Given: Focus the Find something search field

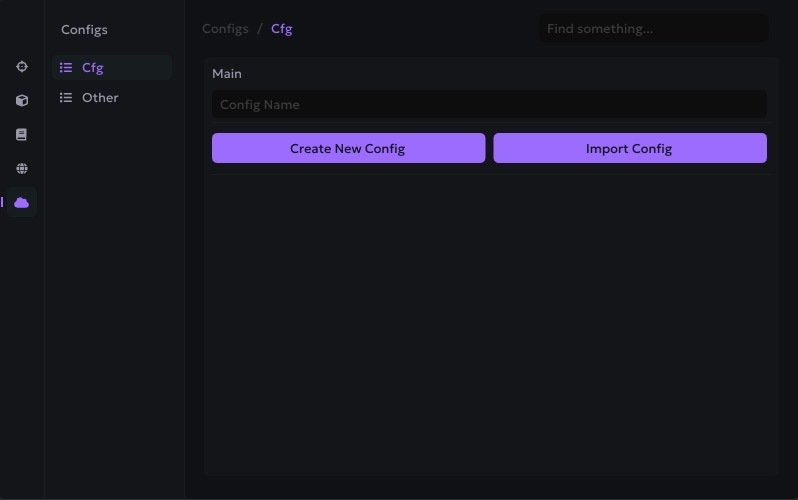Looking at the screenshot, I should point(654,29).
